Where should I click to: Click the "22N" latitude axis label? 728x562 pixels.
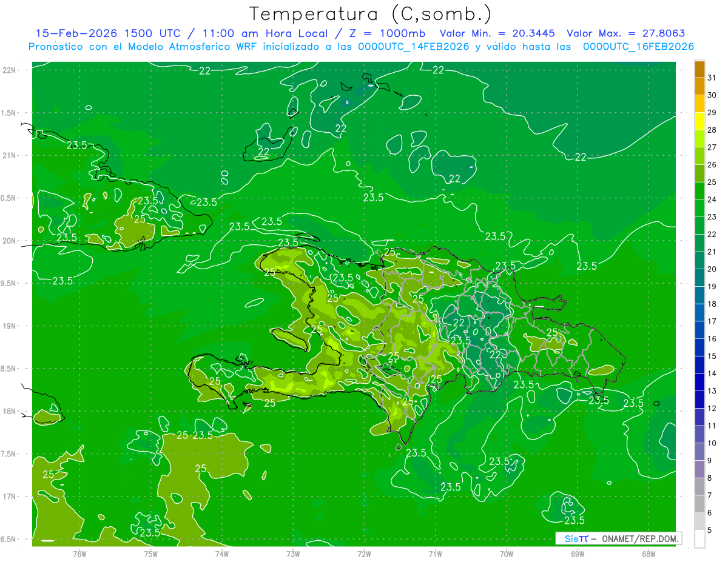pos(10,70)
